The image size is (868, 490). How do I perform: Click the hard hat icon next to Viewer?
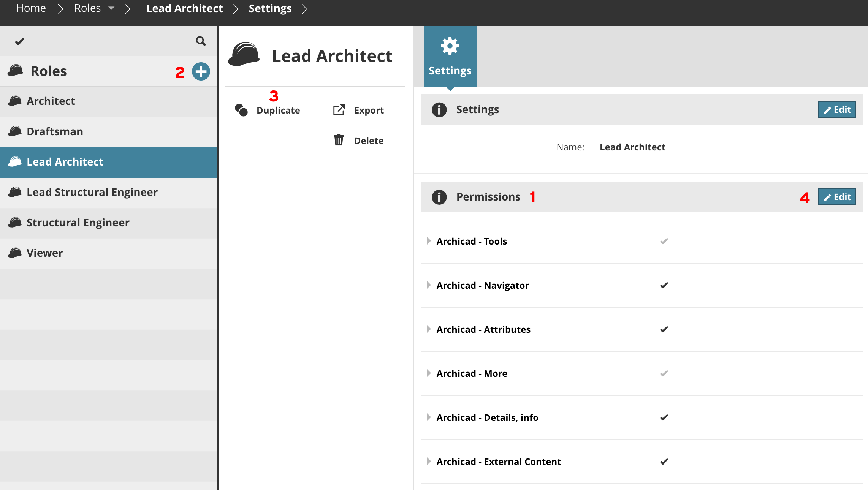coord(15,253)
